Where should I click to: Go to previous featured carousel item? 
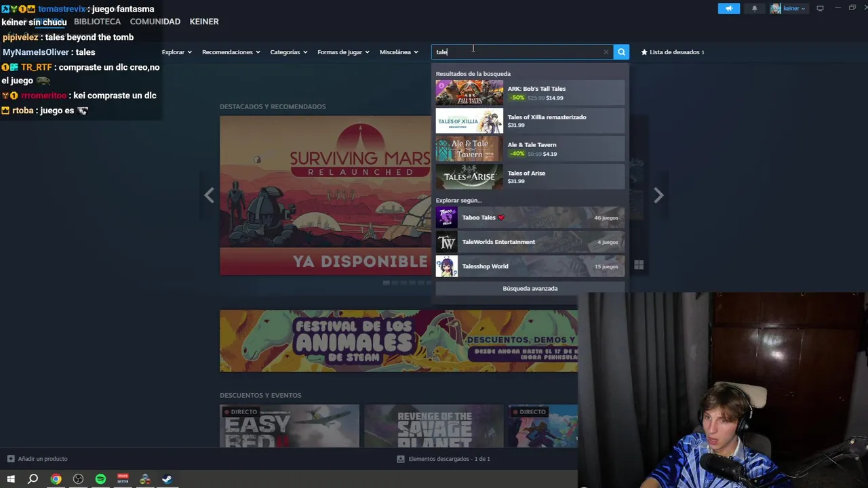(x=209, y=195)
